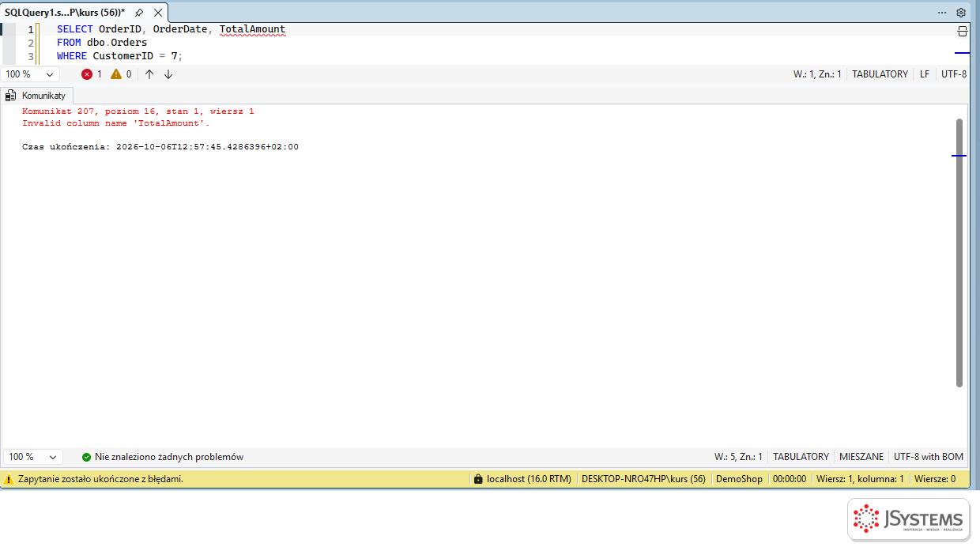The width and height of the screenshot is (980, 547).
Task: Click the WHERE keyword on line 3
Action: 72,56
